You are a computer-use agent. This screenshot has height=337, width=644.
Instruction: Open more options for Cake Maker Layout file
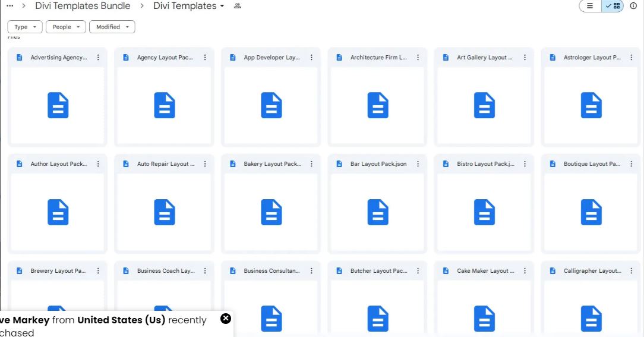pyautogui.click(x=525, y=271)
